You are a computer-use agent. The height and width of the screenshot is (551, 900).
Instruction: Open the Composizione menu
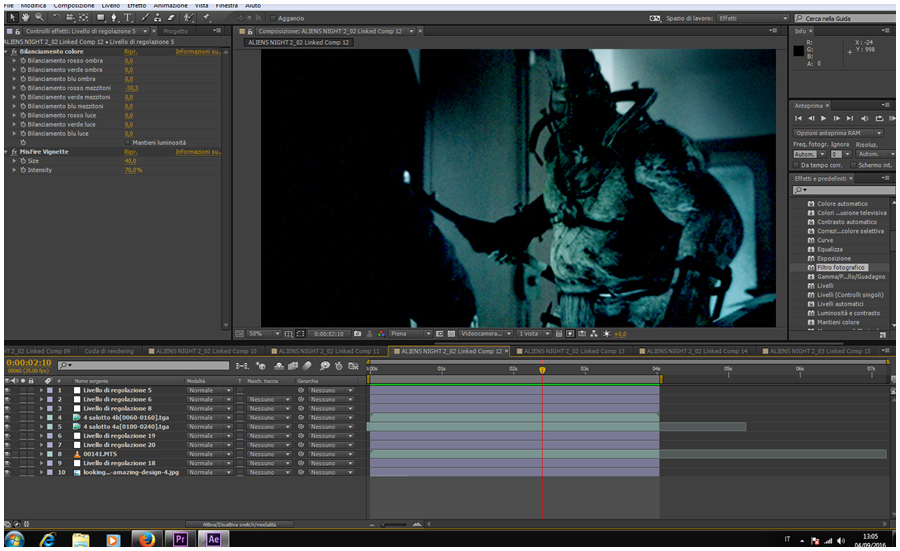(74, 6)
